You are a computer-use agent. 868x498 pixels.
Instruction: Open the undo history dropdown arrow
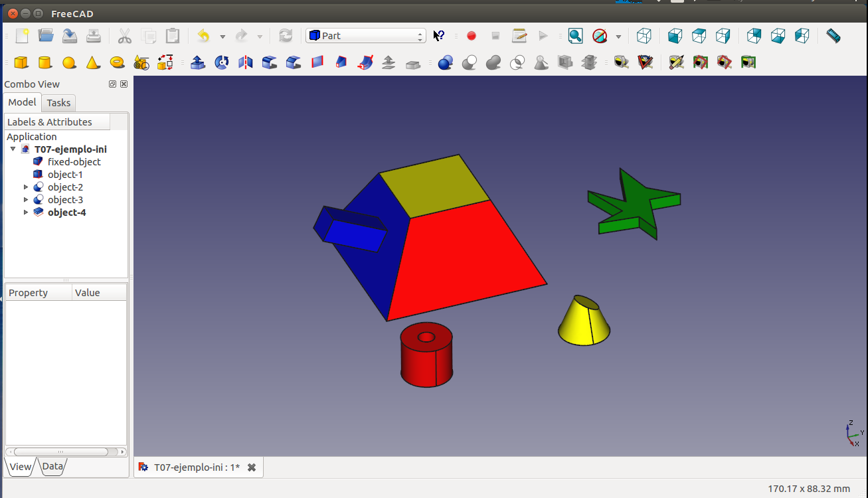222,37
